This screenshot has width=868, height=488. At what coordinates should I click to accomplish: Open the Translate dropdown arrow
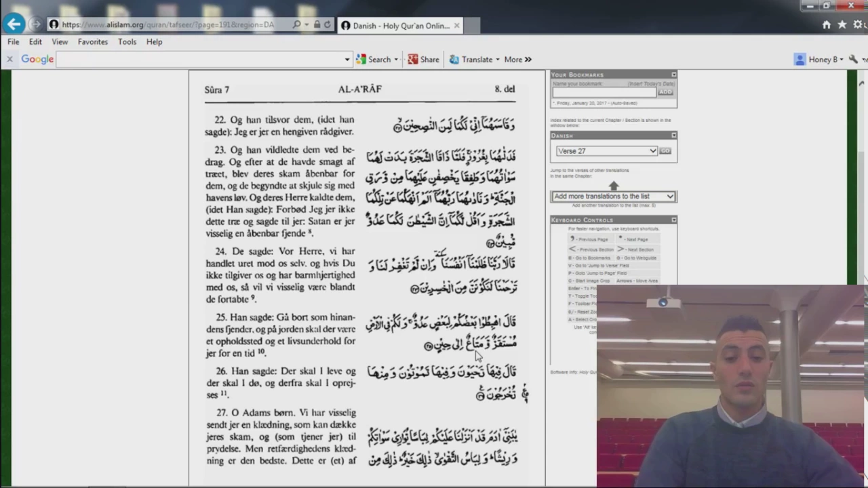tap(498, 60)
